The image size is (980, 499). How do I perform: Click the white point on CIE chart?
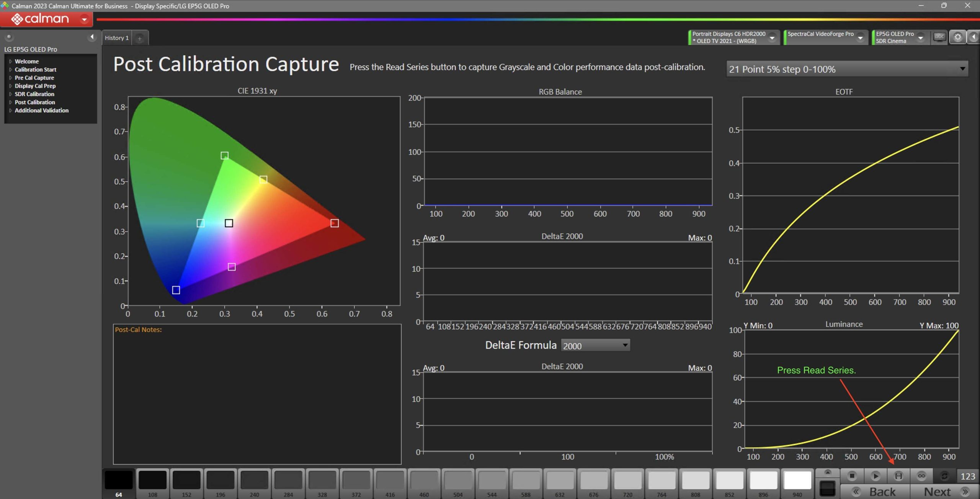point(229,223)
